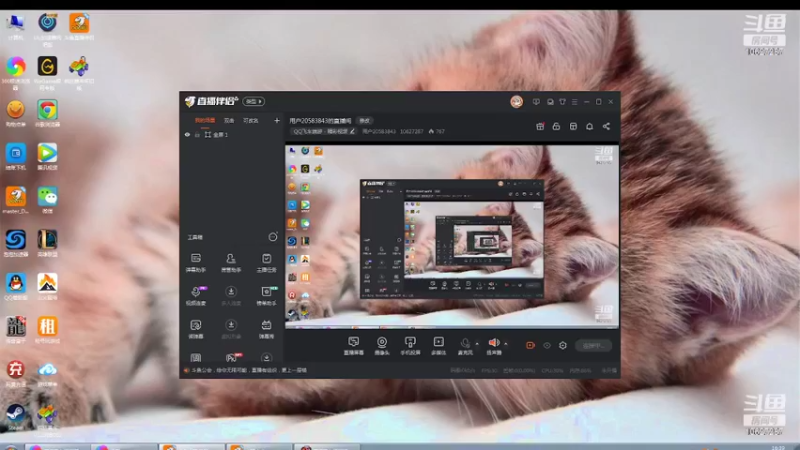Open Google Chrome on the desktop
The image size is (800, 450).
click(47, 113)
